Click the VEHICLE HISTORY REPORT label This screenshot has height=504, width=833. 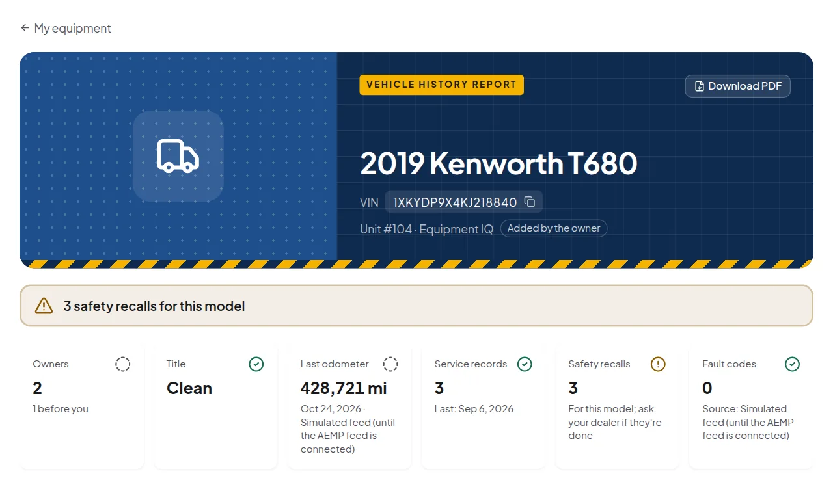point(441,85)
